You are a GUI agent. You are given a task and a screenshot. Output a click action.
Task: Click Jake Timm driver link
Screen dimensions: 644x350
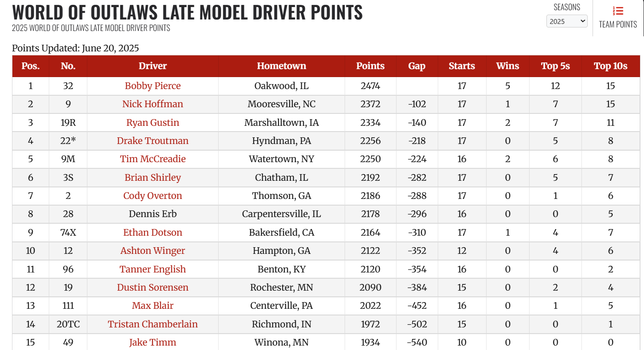coord(153,342)
